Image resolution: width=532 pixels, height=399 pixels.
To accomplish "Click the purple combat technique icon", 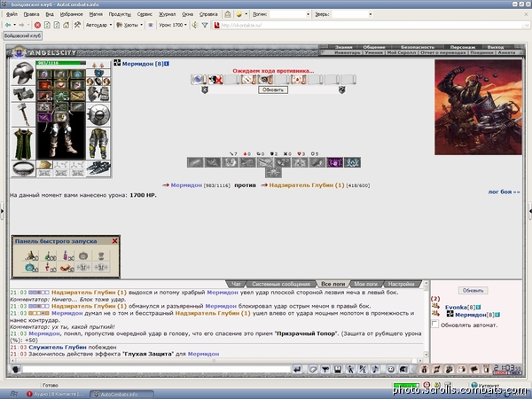I will [x=334, y=162].
